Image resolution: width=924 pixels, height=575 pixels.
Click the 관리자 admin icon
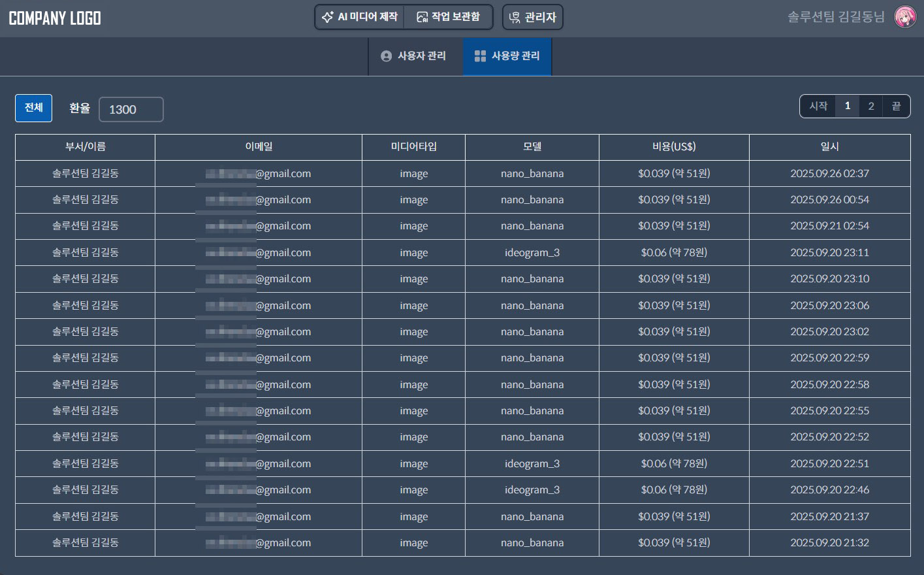pos(515,18)
